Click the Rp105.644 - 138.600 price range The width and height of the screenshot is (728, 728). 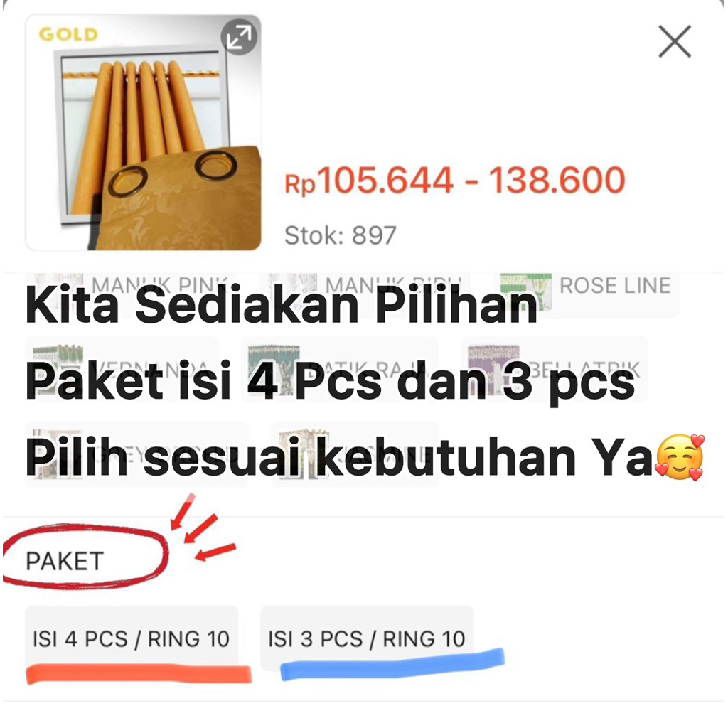pyautogui.click(x=455, y=180)
